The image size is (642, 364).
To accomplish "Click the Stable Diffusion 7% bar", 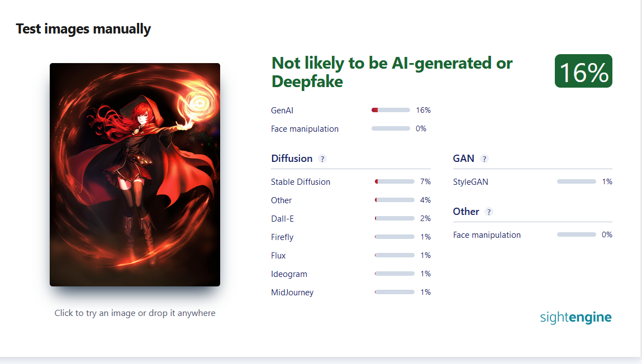I will [x=394, y=181].
